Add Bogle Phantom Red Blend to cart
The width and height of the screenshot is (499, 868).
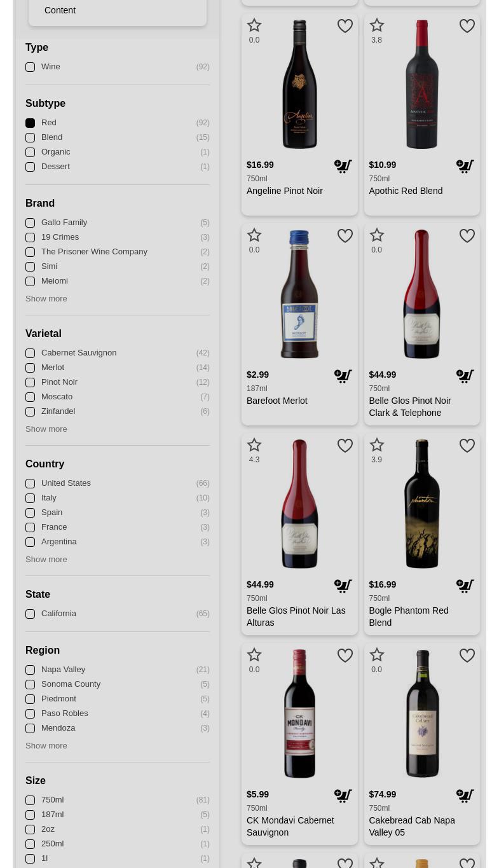tap(465, 586)
